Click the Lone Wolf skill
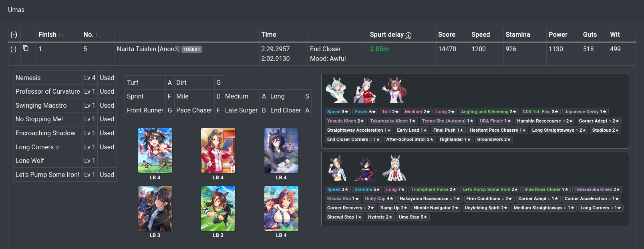 pos(30,161)
